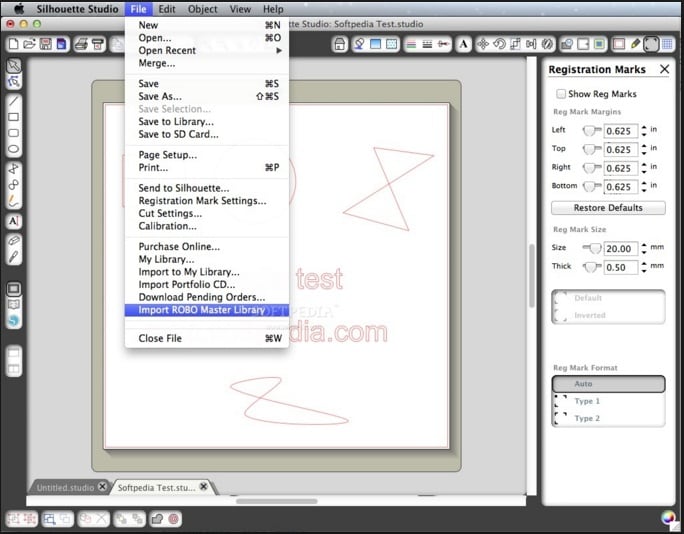Close the Softpedia Test.stu... tab
Screen dimensions: 684x534
pyautogui.click(x=203, y=486)
